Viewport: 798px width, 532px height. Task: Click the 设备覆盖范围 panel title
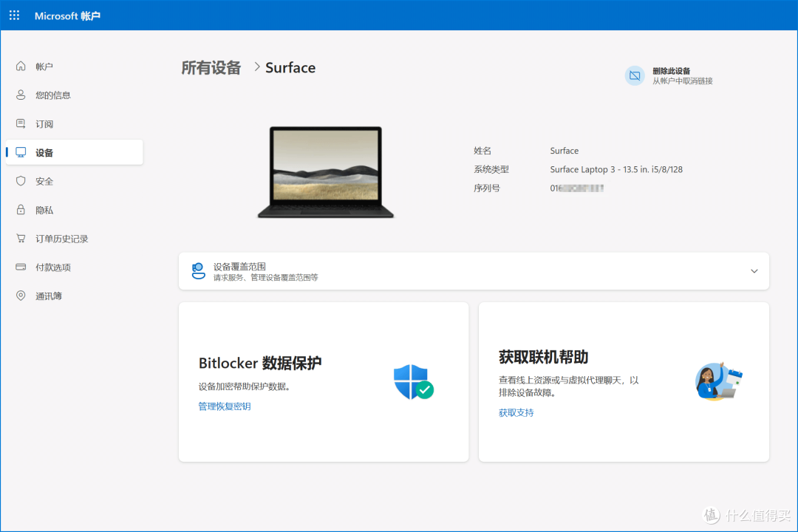click(x=239, y=266)
